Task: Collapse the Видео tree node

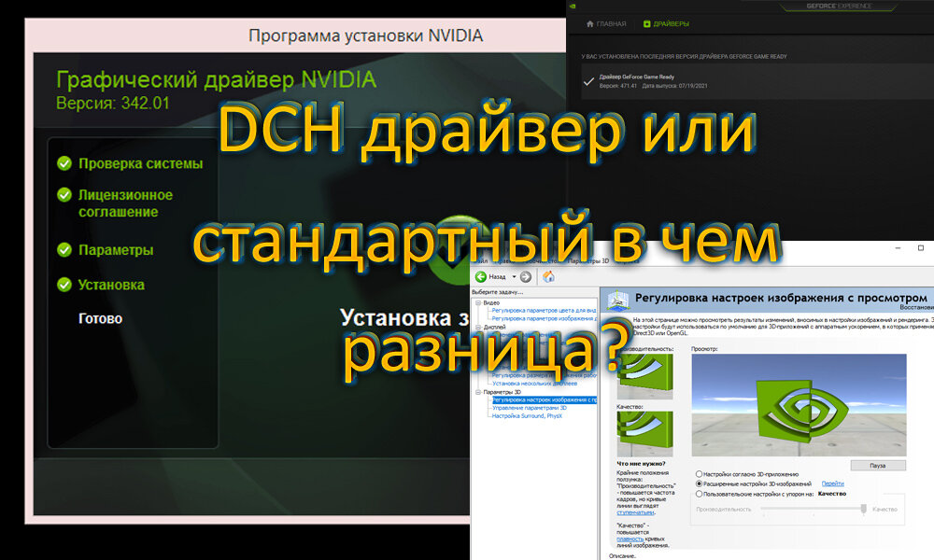Action: (477, 303)
